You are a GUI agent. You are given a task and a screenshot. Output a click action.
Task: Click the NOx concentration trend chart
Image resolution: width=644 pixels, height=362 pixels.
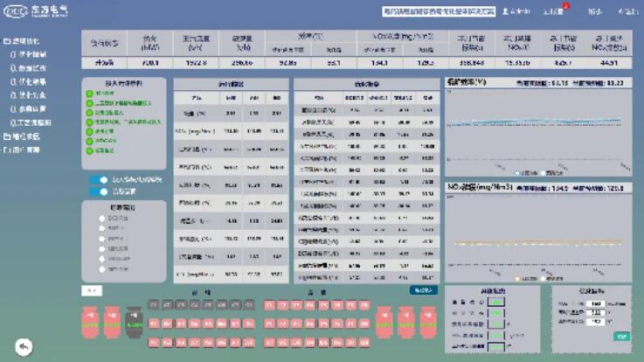tap(539, 236)
